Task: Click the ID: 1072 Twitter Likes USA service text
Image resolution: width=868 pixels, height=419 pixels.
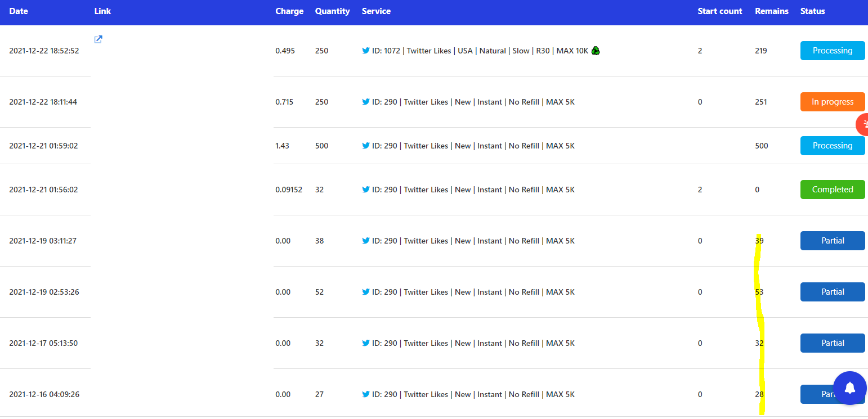Action: [x=480, y=51]
